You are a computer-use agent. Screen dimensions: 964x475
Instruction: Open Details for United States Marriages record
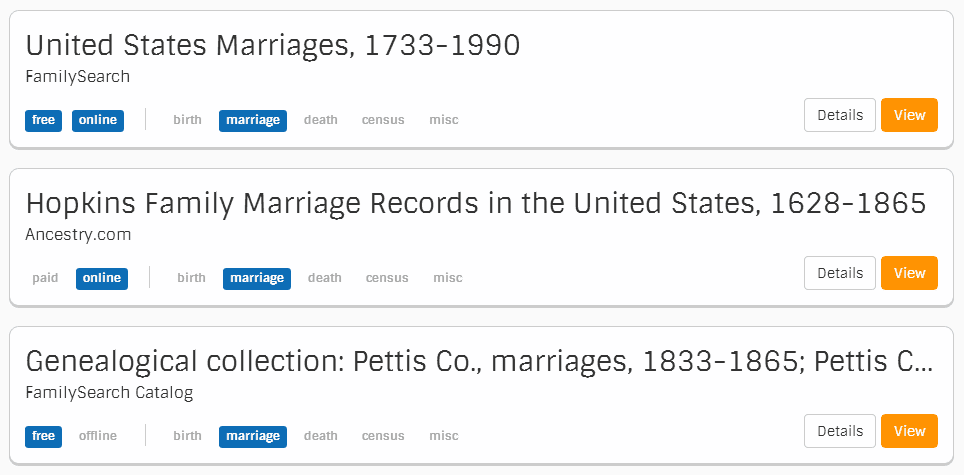(x=839, y=115)
